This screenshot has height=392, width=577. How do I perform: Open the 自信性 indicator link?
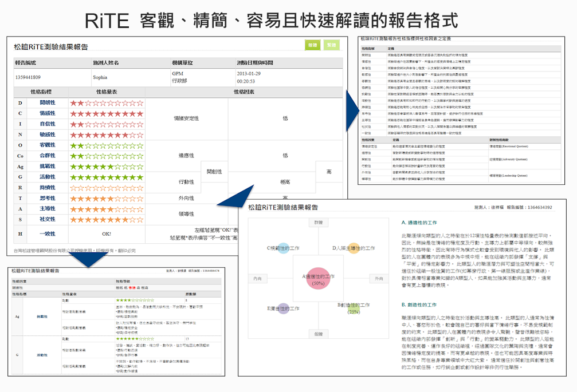(x=48, y=124)
